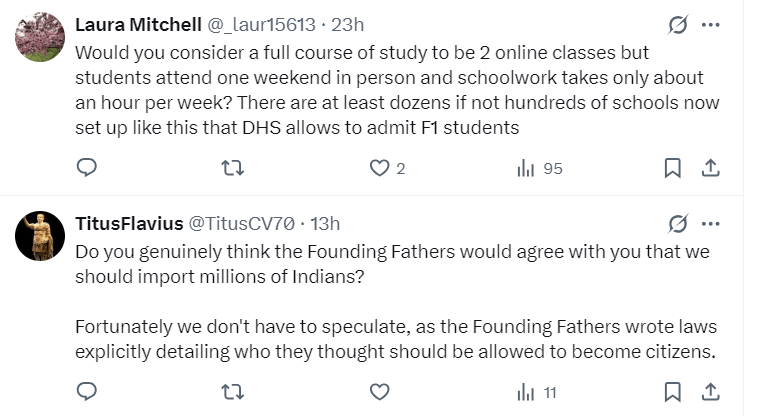Viewport: 760px width, 416px height.
Task: View analytics on TitusFlavius's post
Action: click(526, 391)
